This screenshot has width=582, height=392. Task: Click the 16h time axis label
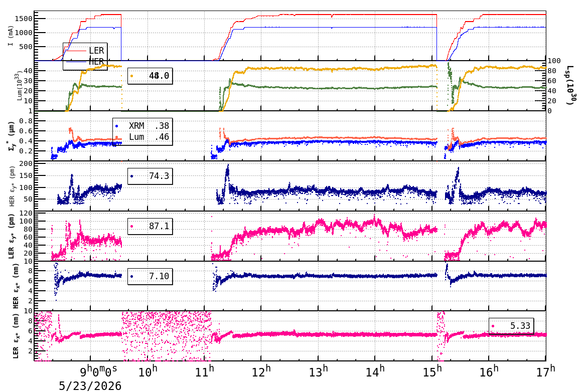tap(489, 371)
